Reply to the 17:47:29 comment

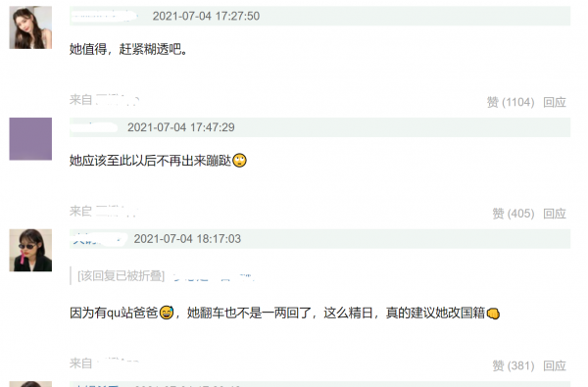pos(555,214)
